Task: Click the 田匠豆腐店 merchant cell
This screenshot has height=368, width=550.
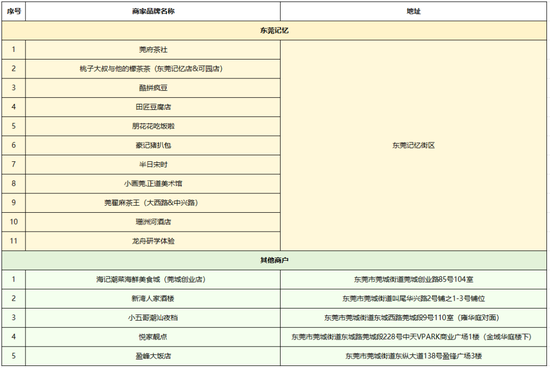Action: 153,107
